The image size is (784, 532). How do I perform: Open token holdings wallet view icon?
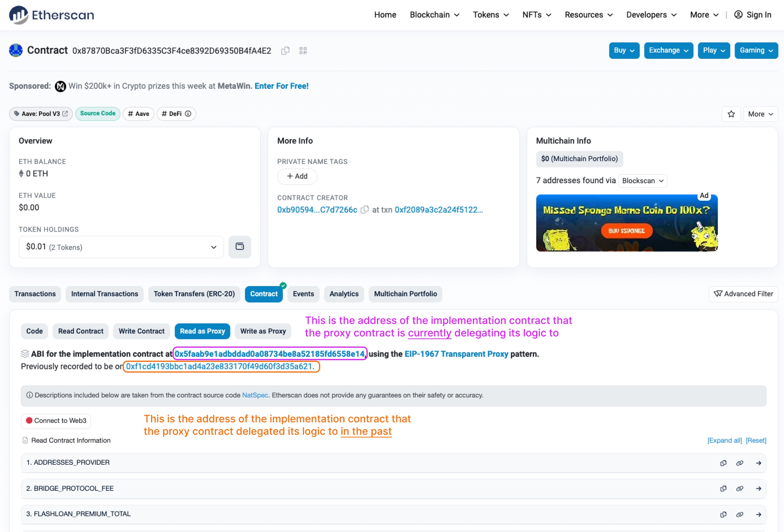tap(240, 247)
